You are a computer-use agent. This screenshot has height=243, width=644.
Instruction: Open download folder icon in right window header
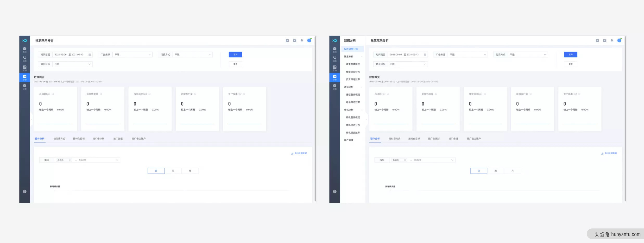pos(604,41)
